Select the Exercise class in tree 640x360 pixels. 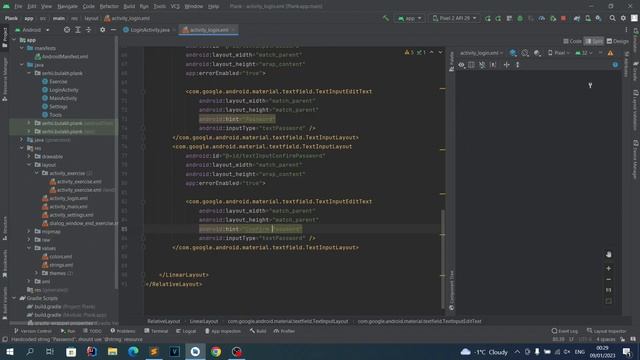pyautogui.click(x=55, y=82)
